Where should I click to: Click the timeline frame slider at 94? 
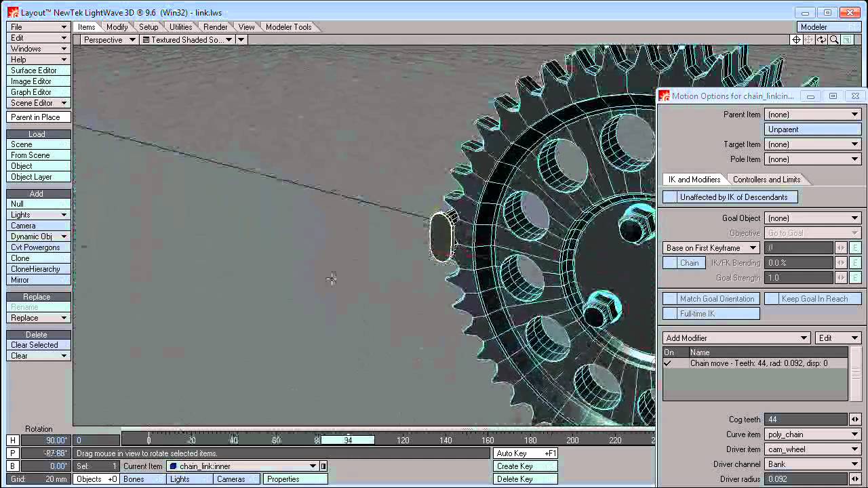click(x=348, y=441)
